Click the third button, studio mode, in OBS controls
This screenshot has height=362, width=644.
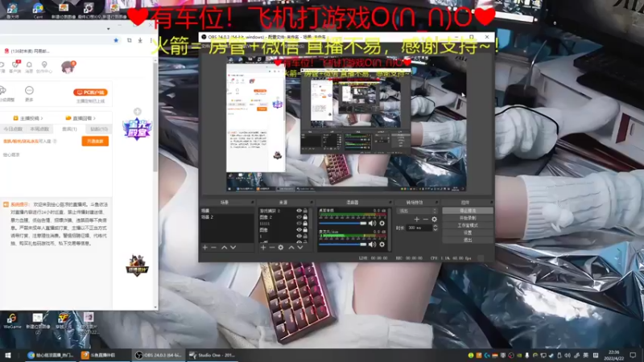click(468, 225)
